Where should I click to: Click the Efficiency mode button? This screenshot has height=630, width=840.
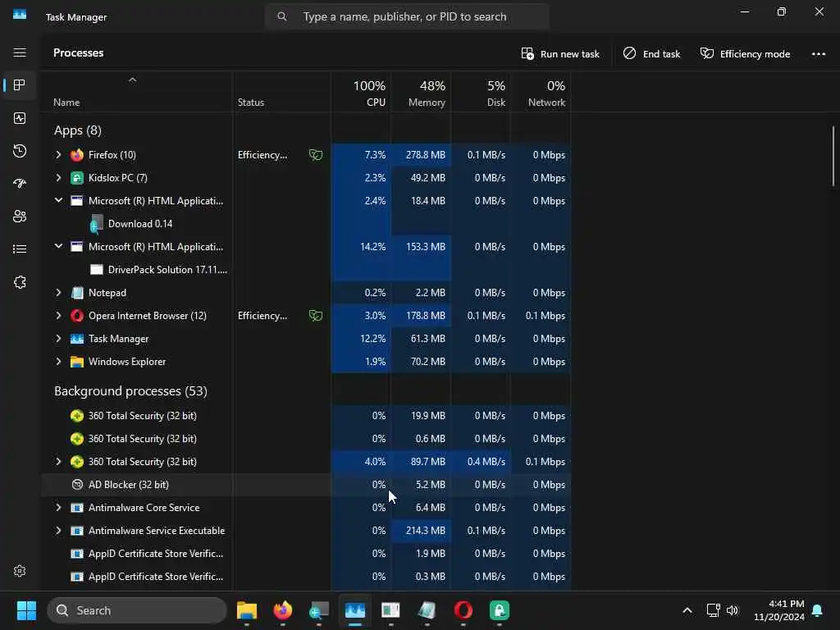(x=745, y=53)
